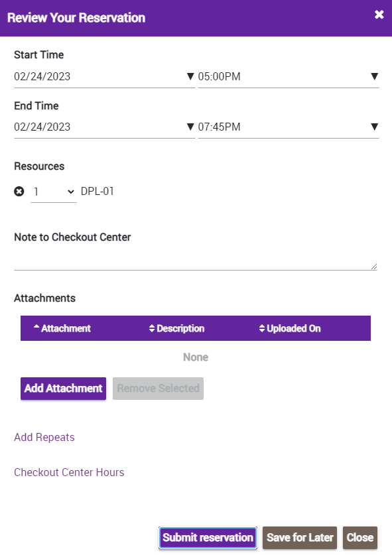Open the Start Time date dropdown
The width and height of the screenshot is (392, 555).
[190, 76]
